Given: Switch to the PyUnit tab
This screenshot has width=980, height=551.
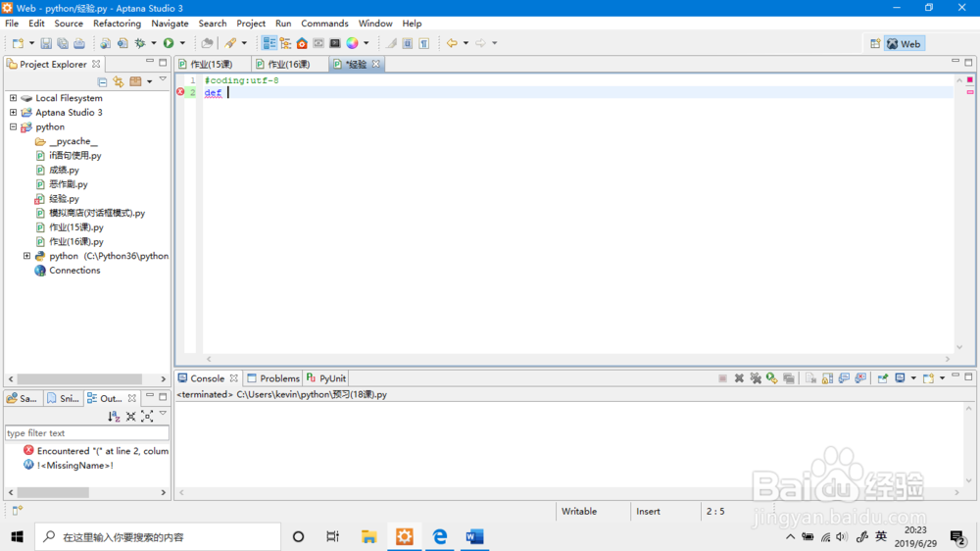Looking at the screenshot, I should [x=325, y=378].
